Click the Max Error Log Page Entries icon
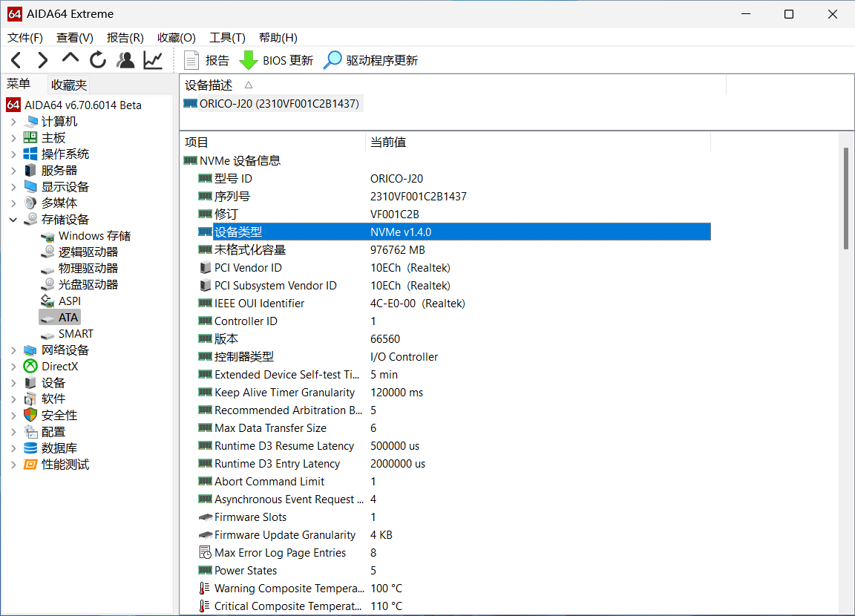855x616 pixels. [205, 553]
